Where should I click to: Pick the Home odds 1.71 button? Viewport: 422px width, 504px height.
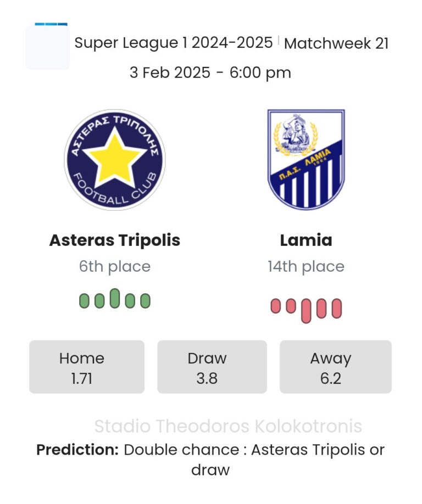tap(87, 367)
